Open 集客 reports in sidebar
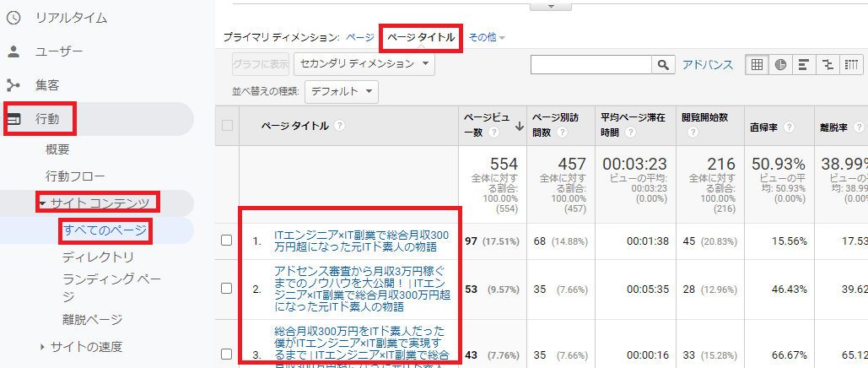 47,85
